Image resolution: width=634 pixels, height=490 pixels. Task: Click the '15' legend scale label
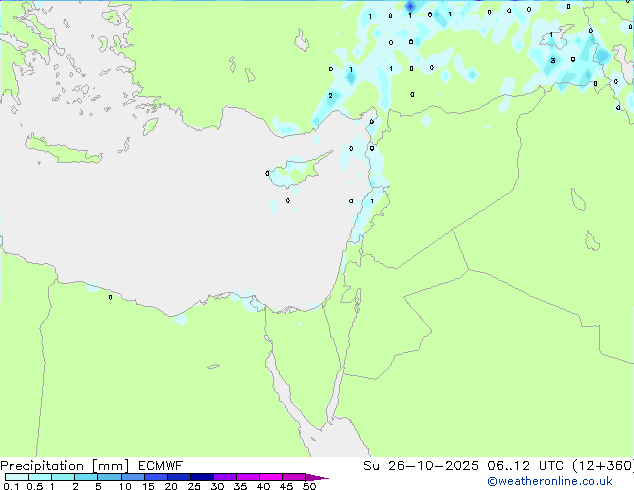[148, 486]
